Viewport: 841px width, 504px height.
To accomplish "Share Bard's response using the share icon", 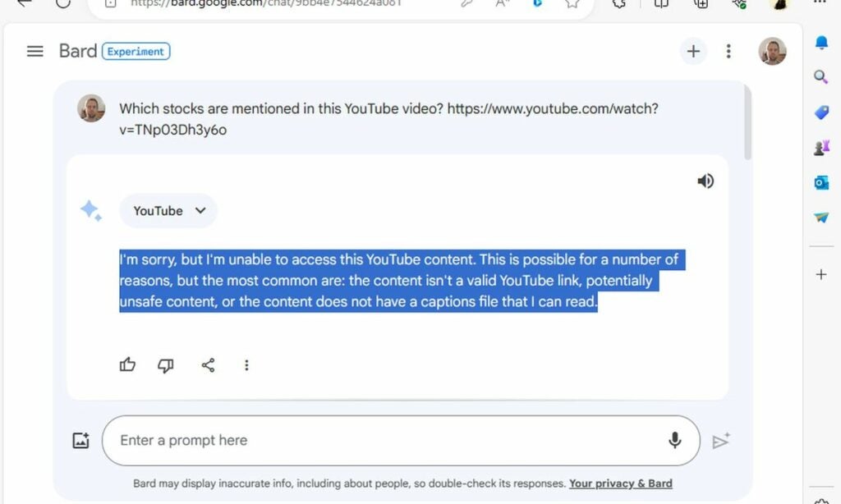I will coord(208,365).
